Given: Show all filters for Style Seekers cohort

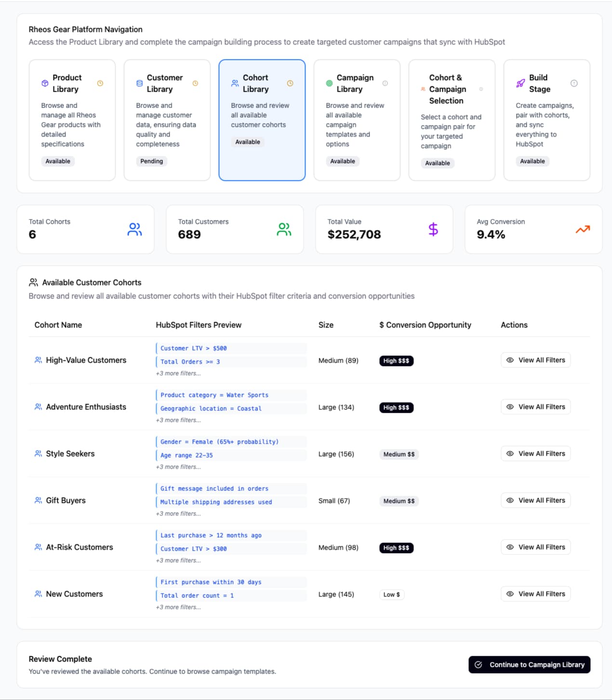Looking at the screenshot, I should click(535, 454).
